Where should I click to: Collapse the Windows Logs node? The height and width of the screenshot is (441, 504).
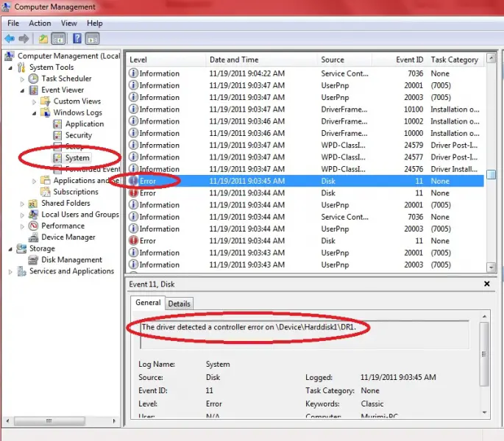tap(34, 113)
